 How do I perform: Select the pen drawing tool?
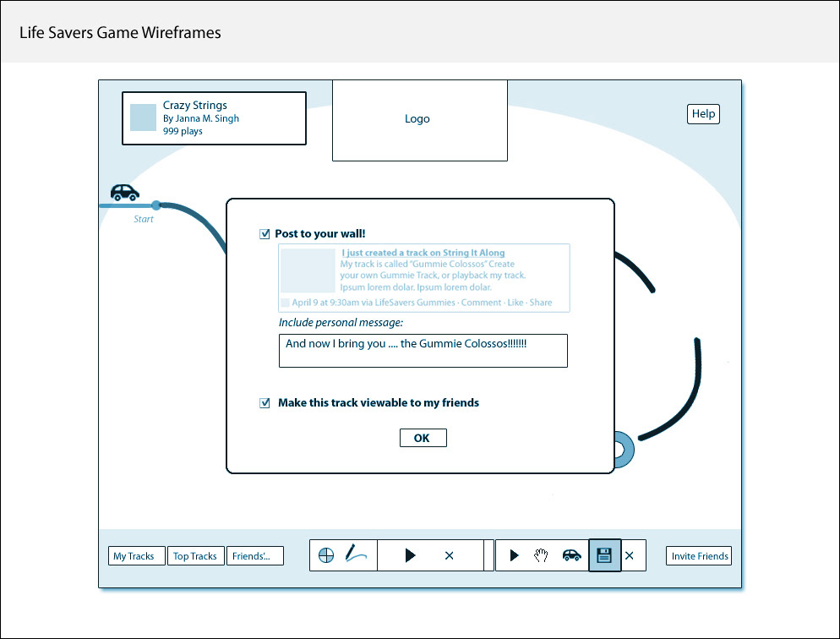point(356,554)
